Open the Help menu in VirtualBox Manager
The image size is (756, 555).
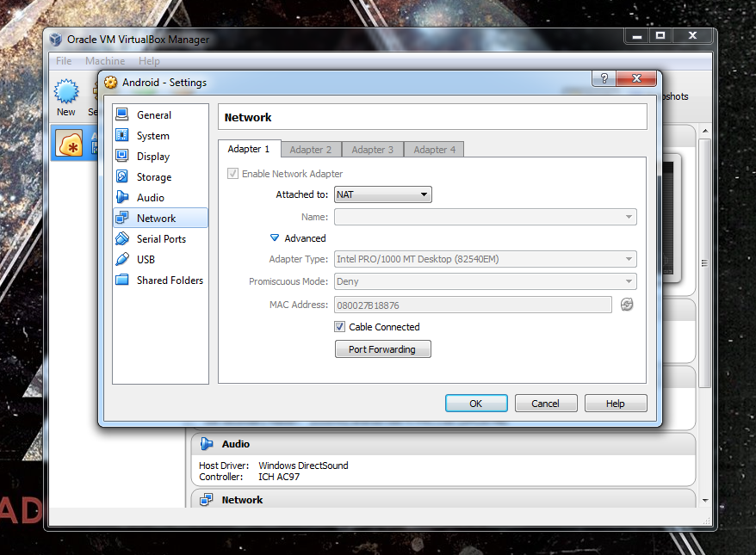pos(149,61)
